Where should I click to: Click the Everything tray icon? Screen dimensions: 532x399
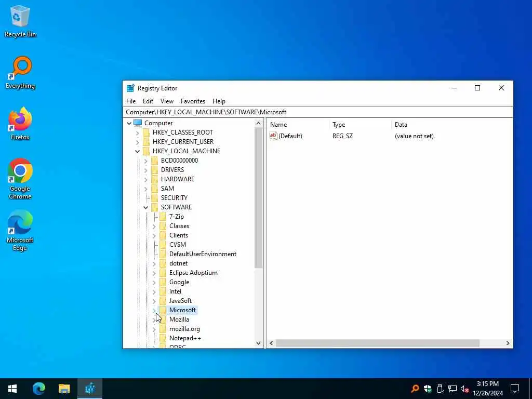(x=415, y=389)
